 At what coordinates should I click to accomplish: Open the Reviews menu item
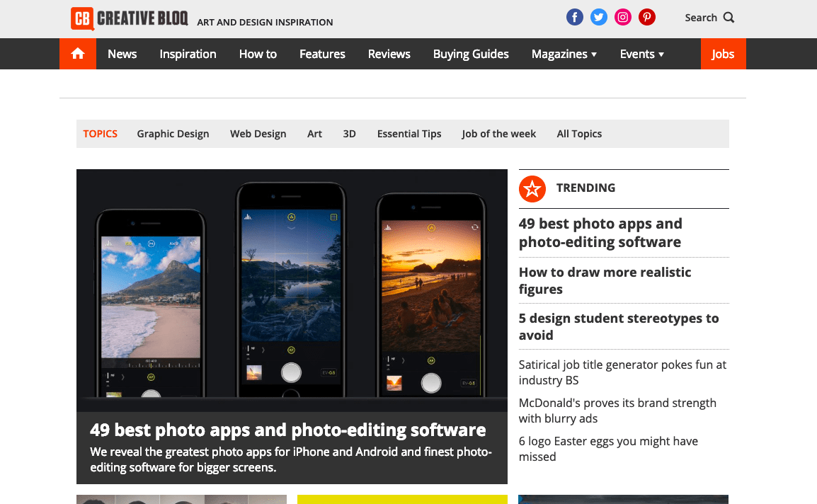pos(389,55)
